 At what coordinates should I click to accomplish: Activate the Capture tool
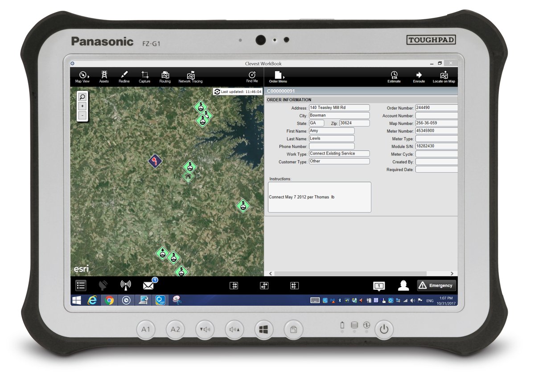point(144,77)
